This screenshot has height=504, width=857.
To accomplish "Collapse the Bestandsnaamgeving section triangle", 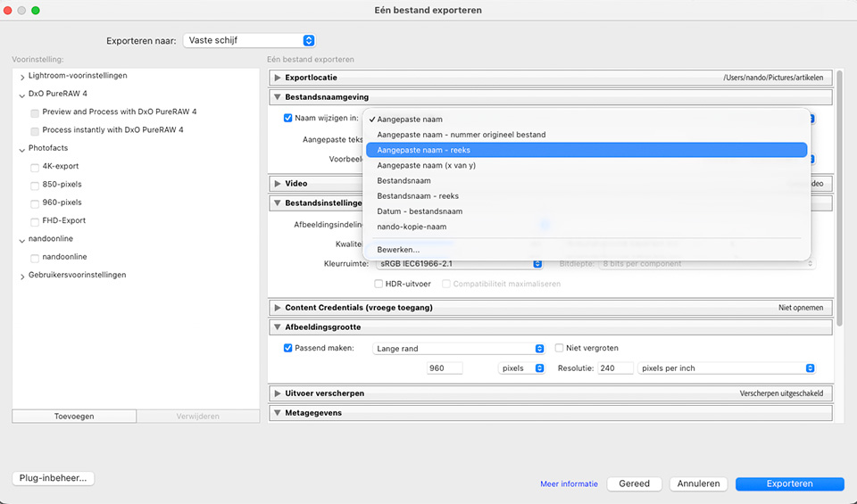I will point(278,97).
